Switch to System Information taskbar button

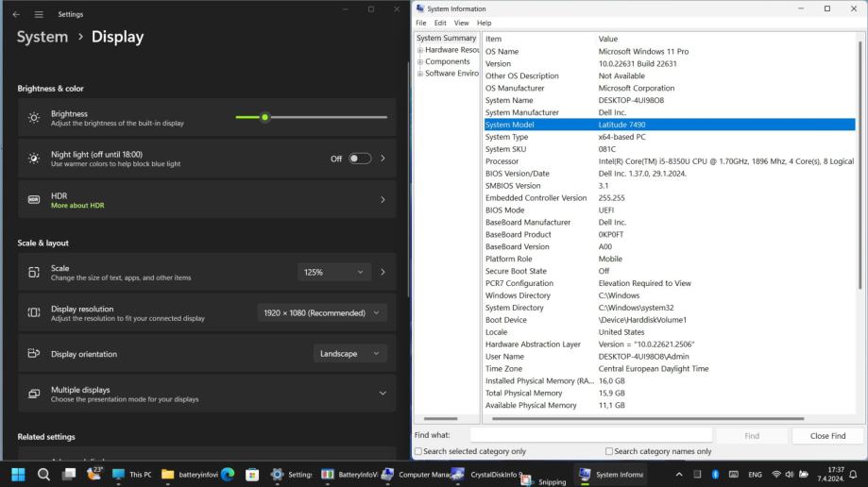tap(611, 475)
